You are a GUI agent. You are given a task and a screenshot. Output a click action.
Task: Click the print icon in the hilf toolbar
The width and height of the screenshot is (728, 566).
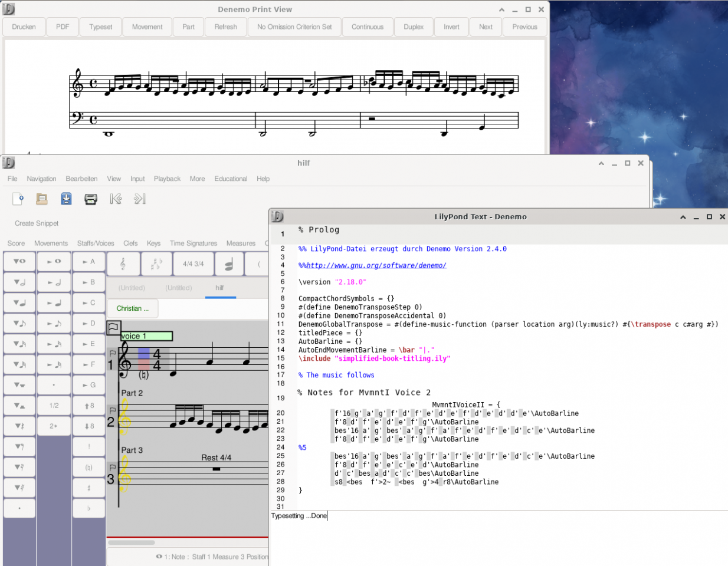(x=91, y=199)
